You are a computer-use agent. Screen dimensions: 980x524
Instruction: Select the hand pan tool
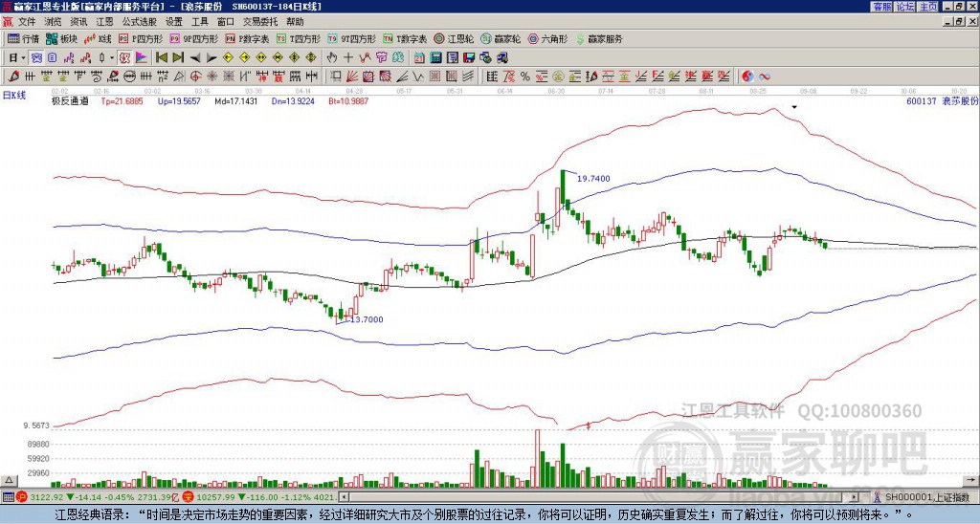point(332,57)
